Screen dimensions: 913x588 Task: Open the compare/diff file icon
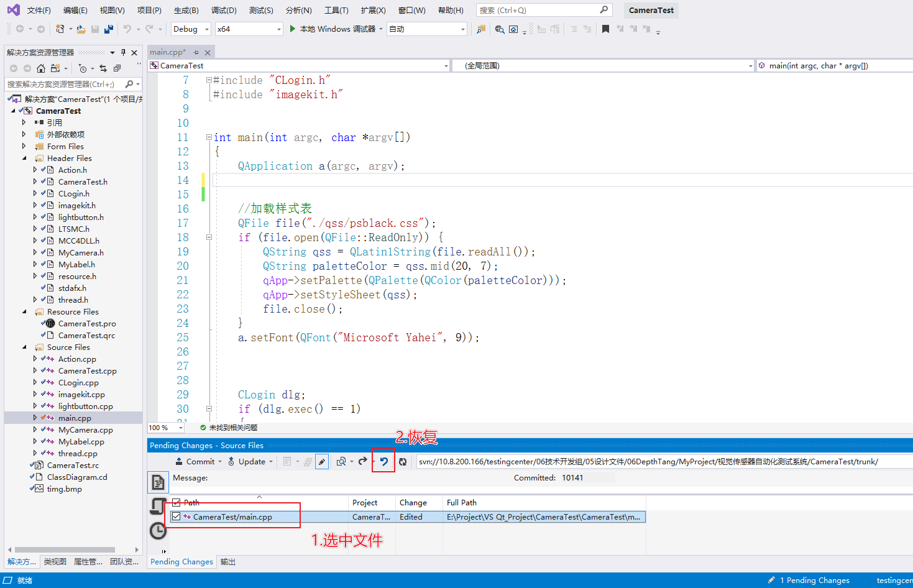tap(341, 461)
